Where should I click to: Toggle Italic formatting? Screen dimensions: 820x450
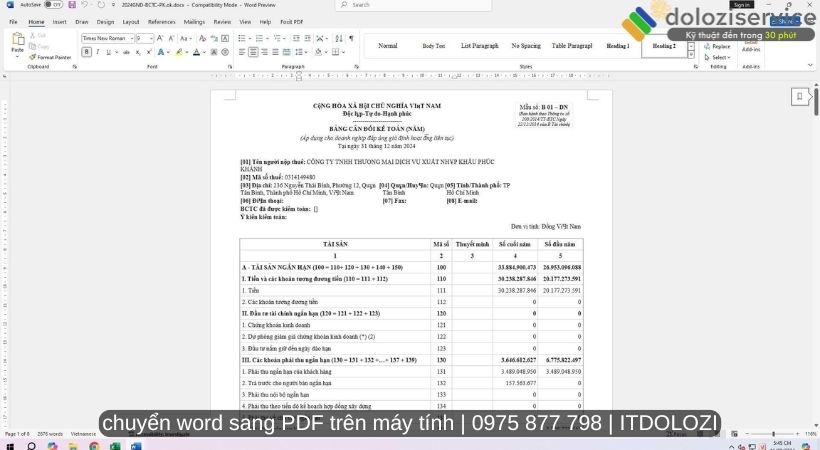[98, 52]
